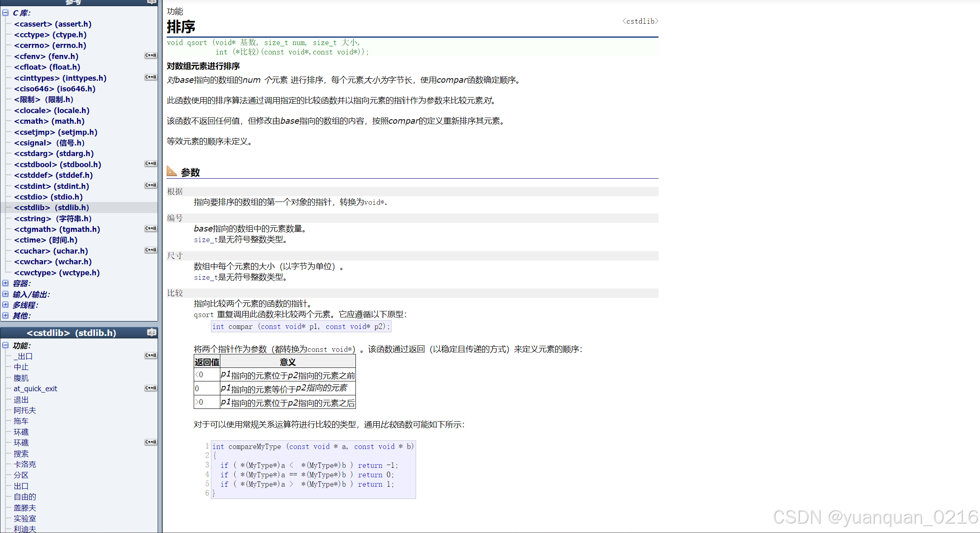Screen dimensions: 980x533
Task: Open the <cstdio> (stdio.h) entry
Action: 48,197
